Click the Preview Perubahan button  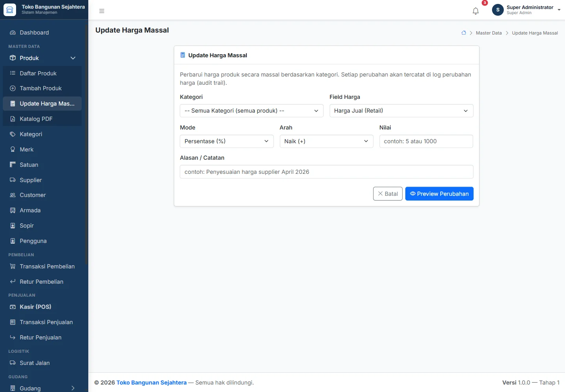pos(439,194)
